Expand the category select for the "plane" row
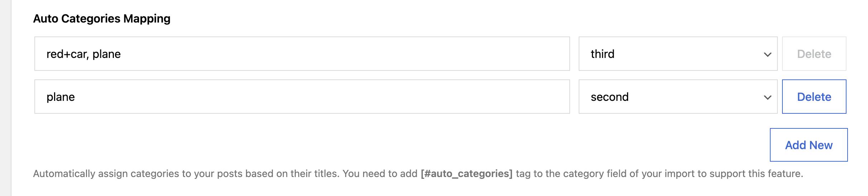 pos(677,97)
